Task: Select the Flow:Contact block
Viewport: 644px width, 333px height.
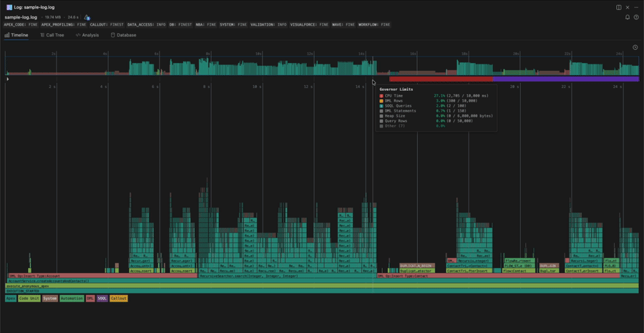Action: tap(519, 271)
